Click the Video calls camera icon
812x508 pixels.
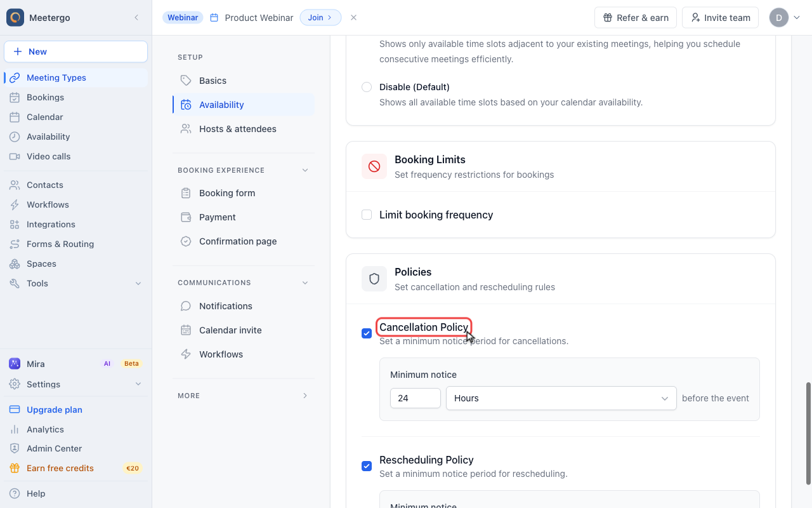point(14,156)
